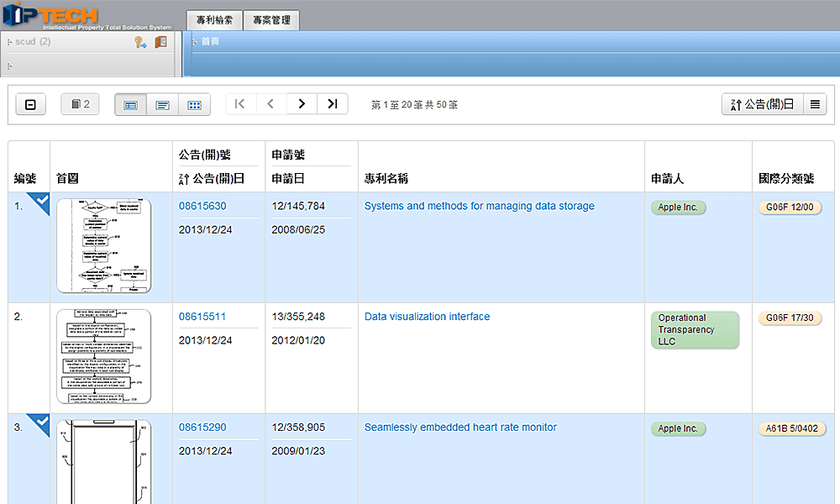The width and height of the screenshot is (840, 504).
Task: Click application number 12/358,905
Action: [298, 428]
